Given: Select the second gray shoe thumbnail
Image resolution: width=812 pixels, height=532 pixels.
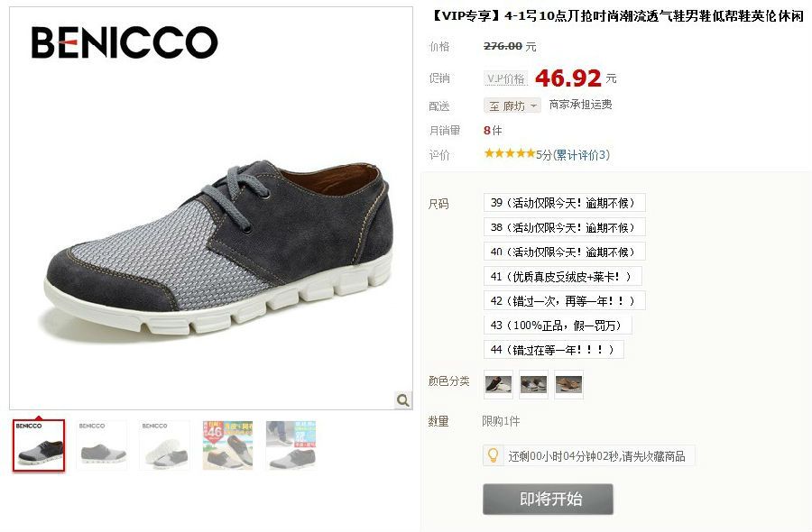Looking at the screenshot, I should coord(102,445).
